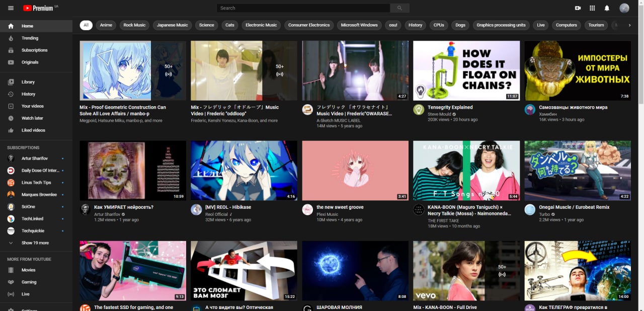Select the Graphics processing units chip
This screenshot has height=311, width=644.
tap(501, 25)
